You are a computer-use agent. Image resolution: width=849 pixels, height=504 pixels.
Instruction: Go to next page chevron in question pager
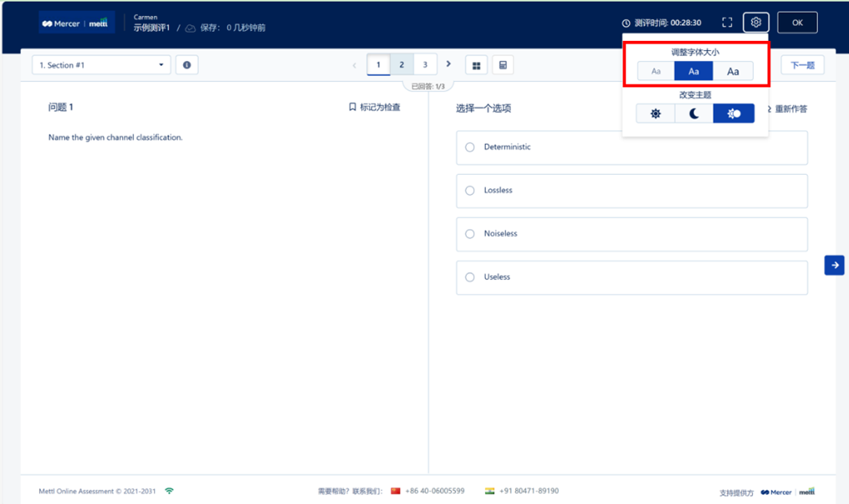(x=448, y=64)
